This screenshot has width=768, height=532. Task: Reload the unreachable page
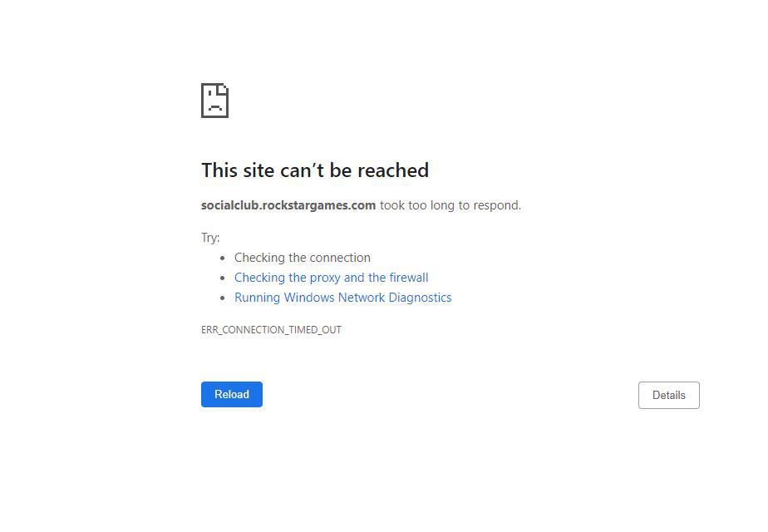pos(232,394)
